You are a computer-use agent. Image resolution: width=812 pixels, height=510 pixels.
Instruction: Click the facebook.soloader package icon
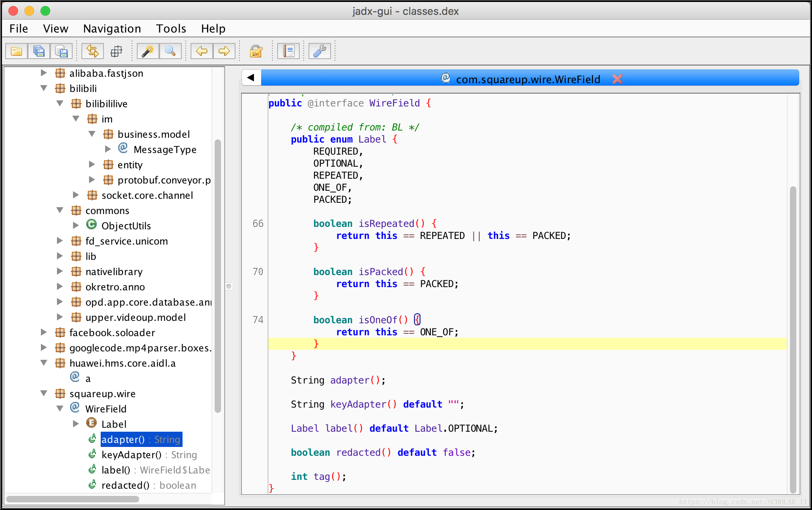click(x=60, y=333)
